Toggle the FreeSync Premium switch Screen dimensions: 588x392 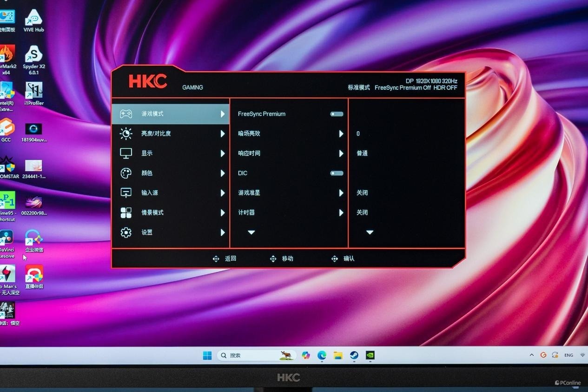(337, 114)
